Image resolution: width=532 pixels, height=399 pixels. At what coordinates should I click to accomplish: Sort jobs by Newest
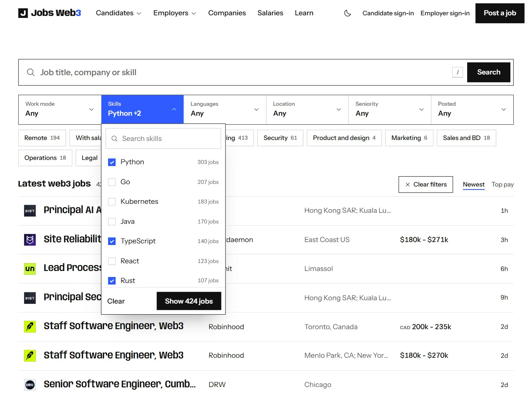tap(473, 185)
